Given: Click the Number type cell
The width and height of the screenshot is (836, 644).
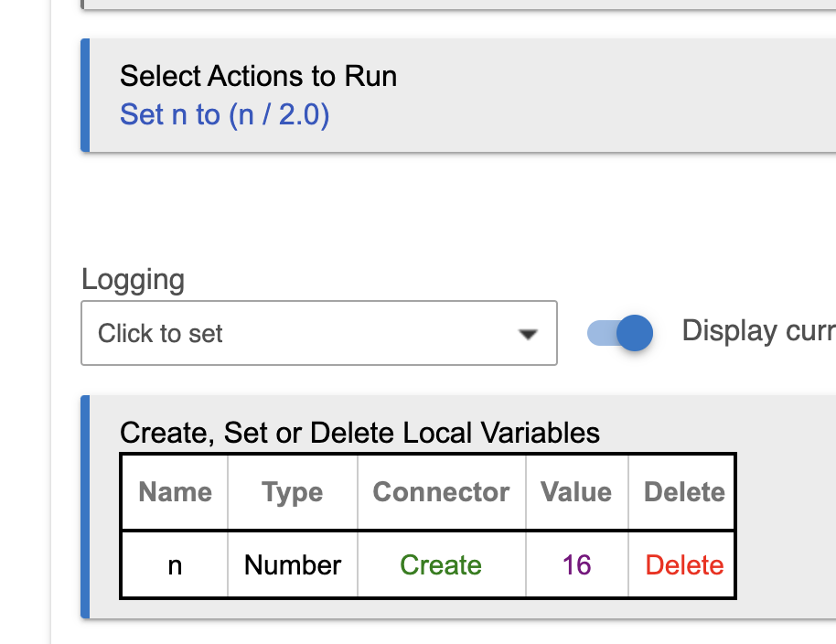Looking at the screenshot, I should [x=293, y=565].
